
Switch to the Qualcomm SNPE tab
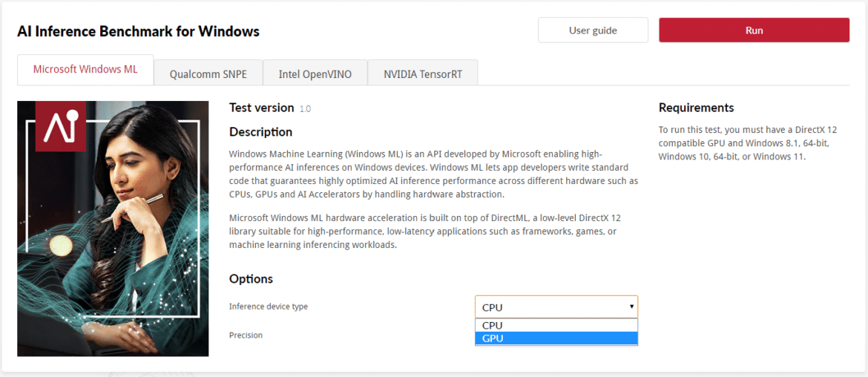[208, 74]
